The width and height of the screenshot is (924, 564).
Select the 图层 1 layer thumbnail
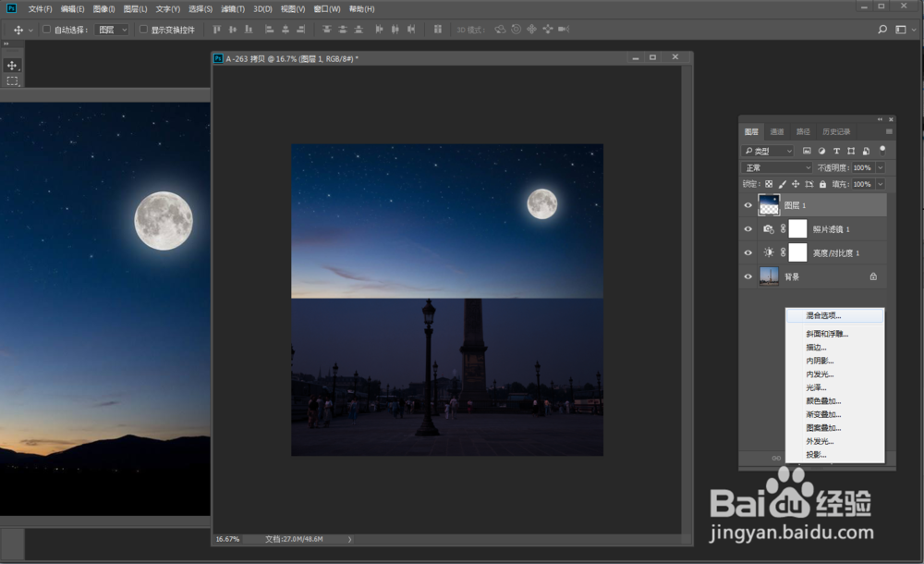coord(770,204)
